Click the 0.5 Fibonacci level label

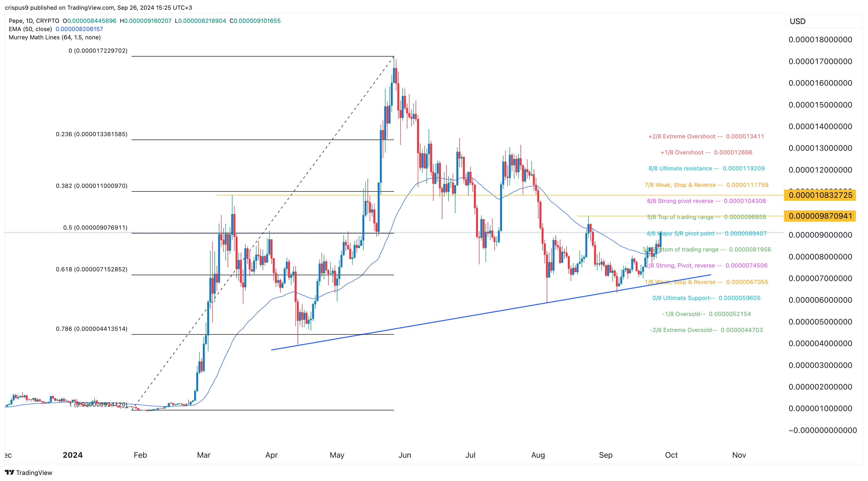click(95, 228)
